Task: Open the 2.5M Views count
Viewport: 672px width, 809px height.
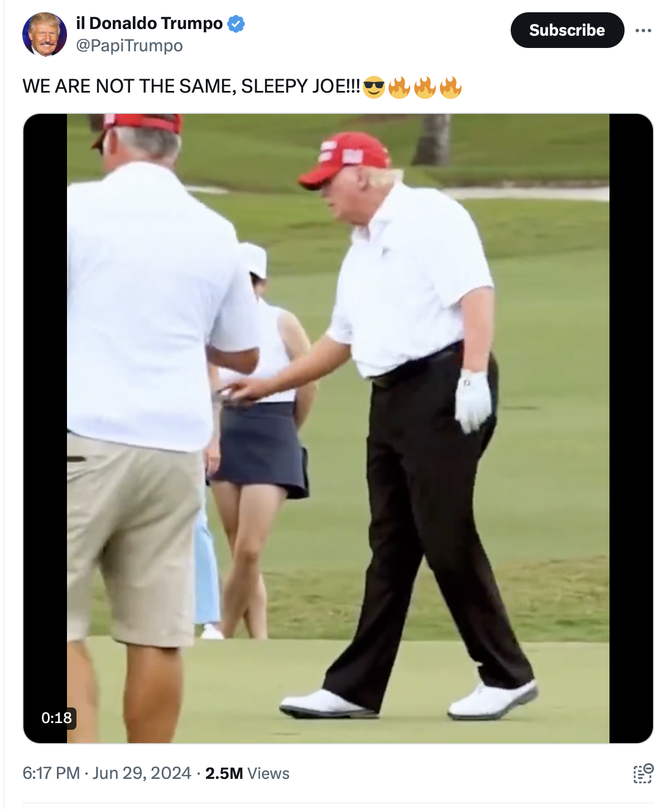Action: (247, 773)
